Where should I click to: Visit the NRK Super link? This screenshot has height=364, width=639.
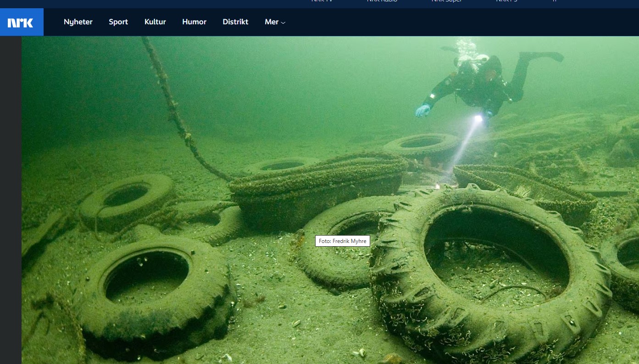[x=446, y=2]
